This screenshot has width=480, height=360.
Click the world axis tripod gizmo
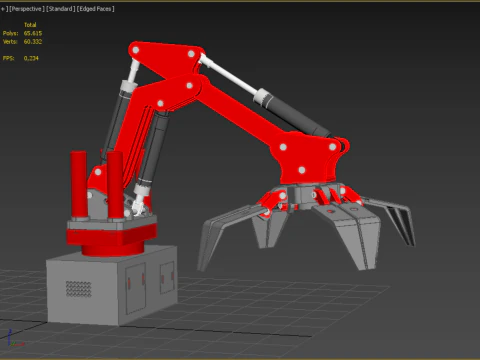(x=15, y=338)
